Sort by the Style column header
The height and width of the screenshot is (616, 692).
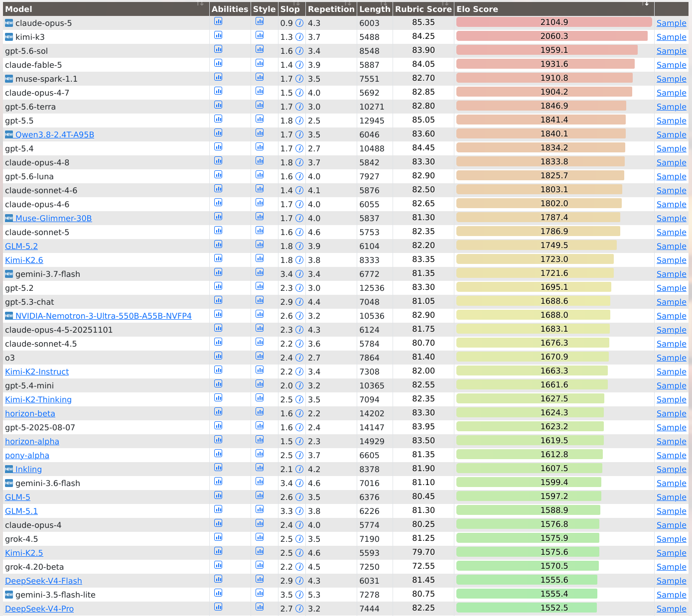[264, 9]
